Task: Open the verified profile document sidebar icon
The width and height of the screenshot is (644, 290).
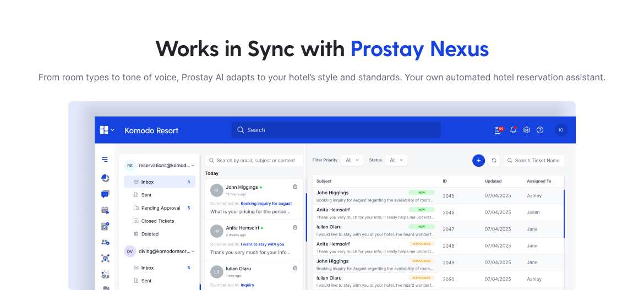Action: coord(105,226)
